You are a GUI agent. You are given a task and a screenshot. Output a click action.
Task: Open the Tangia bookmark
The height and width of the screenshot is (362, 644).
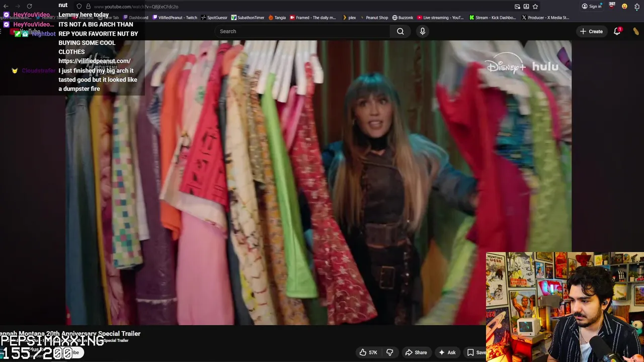[x=277, y=18]
